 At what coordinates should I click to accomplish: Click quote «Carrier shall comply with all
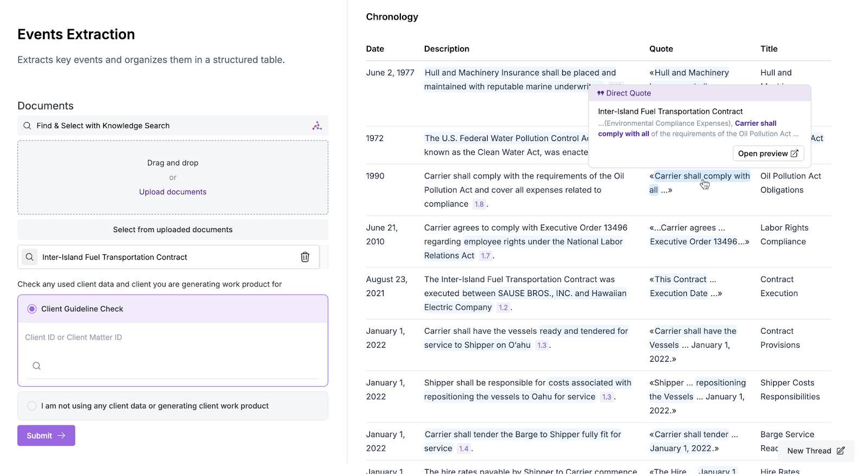coord(700,183)
